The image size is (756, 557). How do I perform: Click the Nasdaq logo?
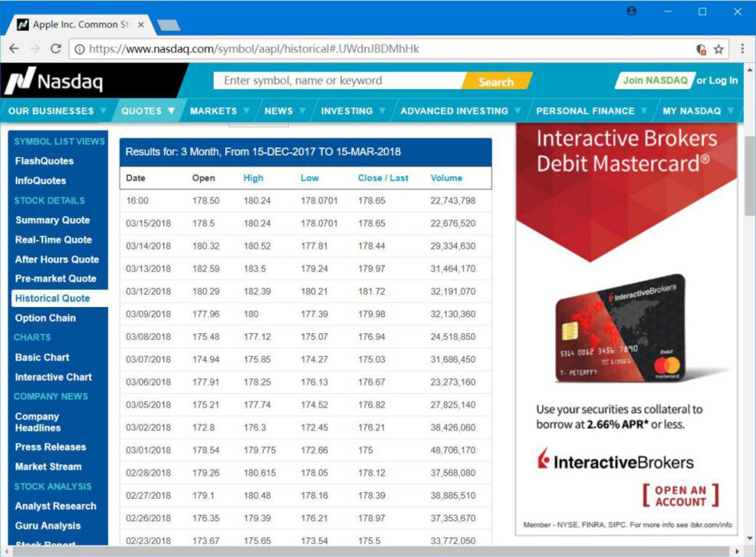pyautogui.click(x=54, y=81)
